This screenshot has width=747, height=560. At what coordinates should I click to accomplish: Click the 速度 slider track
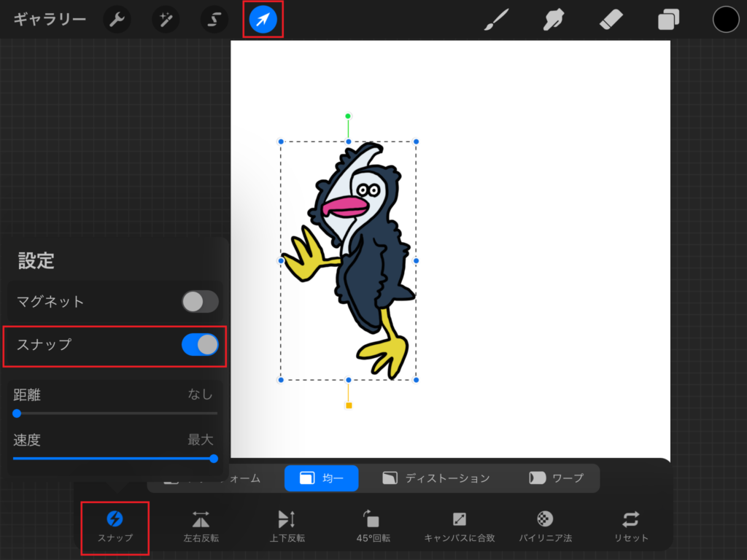(x=115, y=459)
